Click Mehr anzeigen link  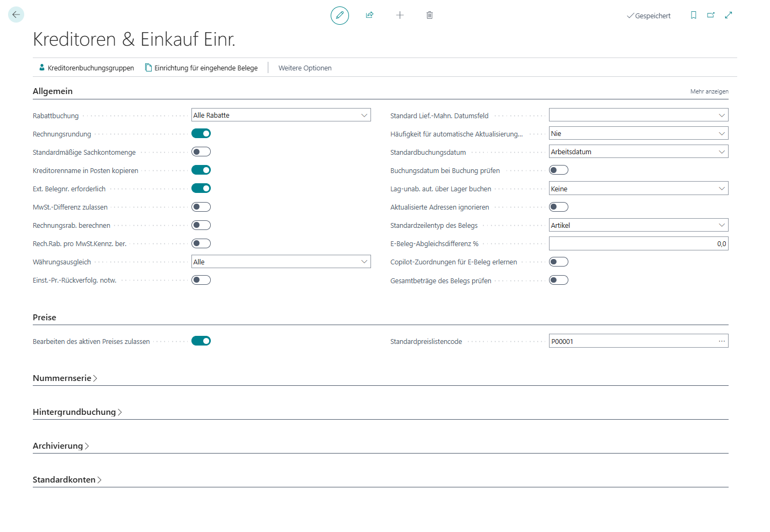pyautogui.click(x=709, y=91)
